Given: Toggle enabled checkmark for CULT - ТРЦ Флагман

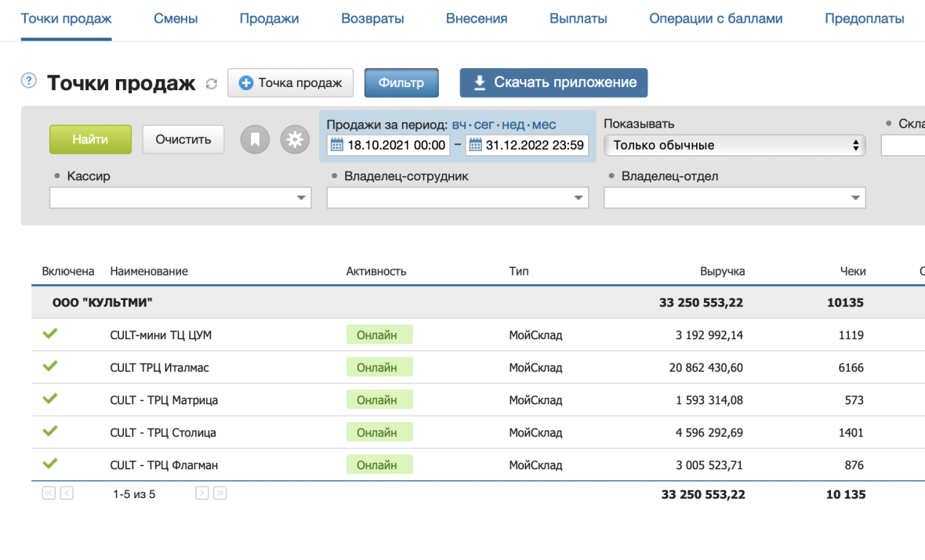Looking at the screenshot, I should (50, 464).
